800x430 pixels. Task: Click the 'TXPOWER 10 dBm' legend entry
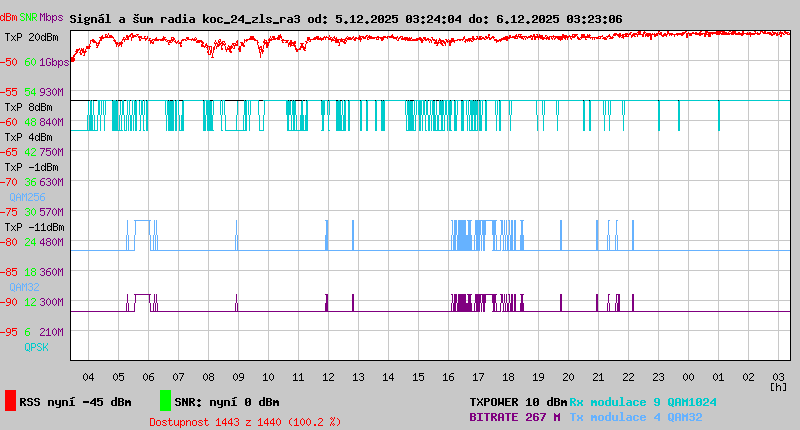[x=518, y=402]
